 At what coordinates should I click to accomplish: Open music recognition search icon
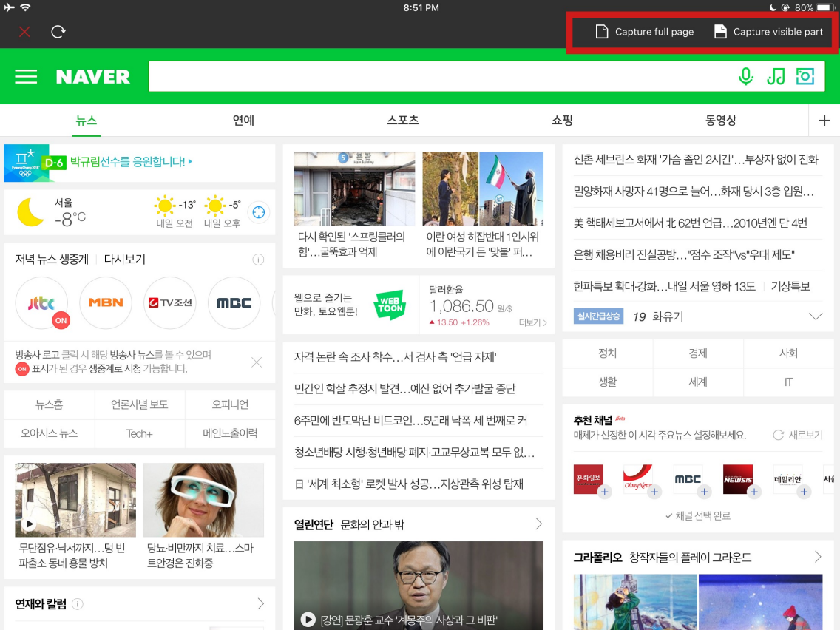coord(776,77)
